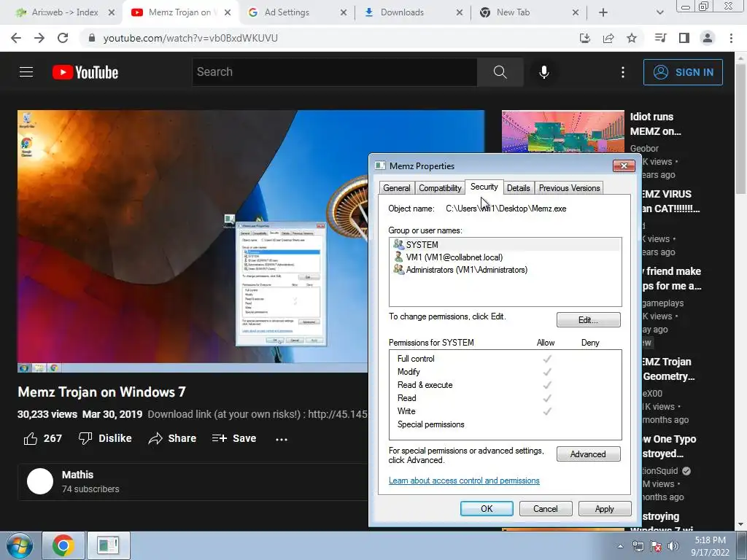Open the Previous Versions tab
747x560 pixels.
pos(569,188)
